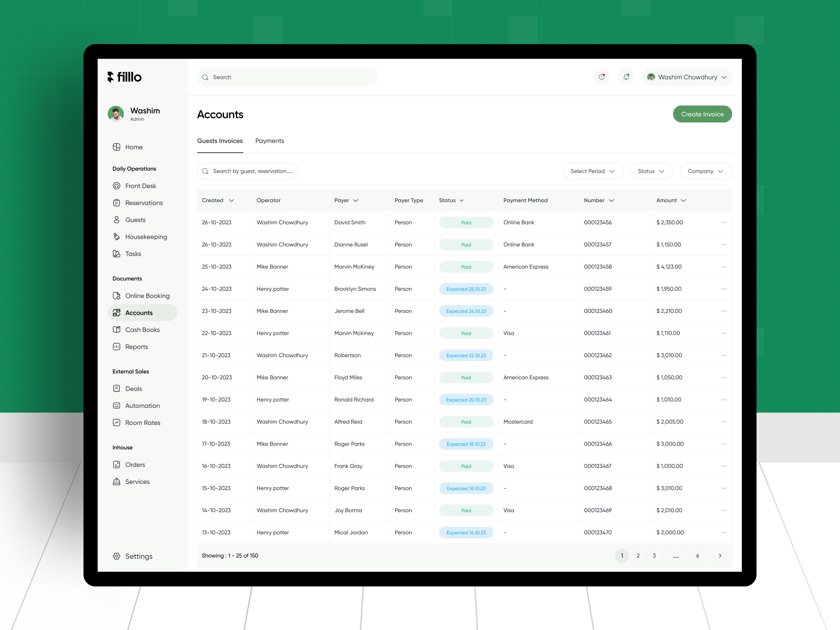This screenshot has width=840, height=630.
Task: Select the Reports sidebar icon
Action: pos(117,347)
